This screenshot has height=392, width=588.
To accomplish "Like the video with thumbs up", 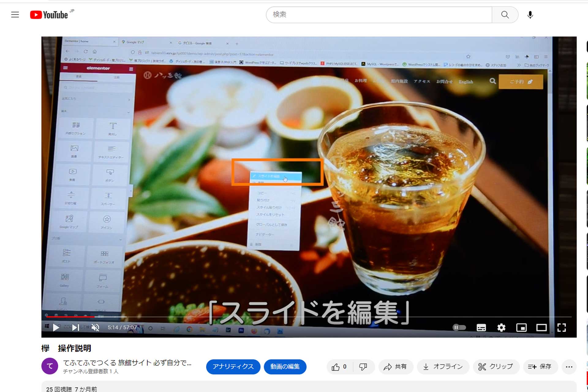I will (x=339, y=367).
